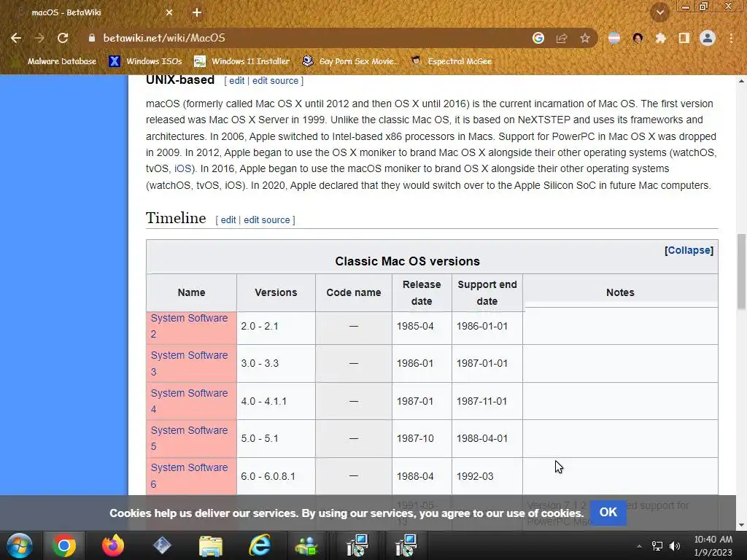Show hidden system tray icons
The height and width of the screenshot is (560, 747).
(x=639, y=546)
